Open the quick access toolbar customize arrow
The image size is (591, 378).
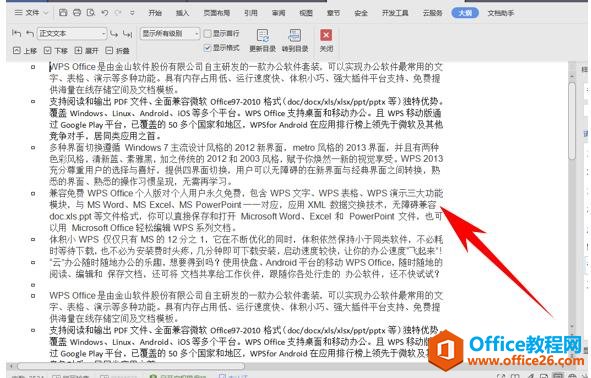tap(132, 13)
